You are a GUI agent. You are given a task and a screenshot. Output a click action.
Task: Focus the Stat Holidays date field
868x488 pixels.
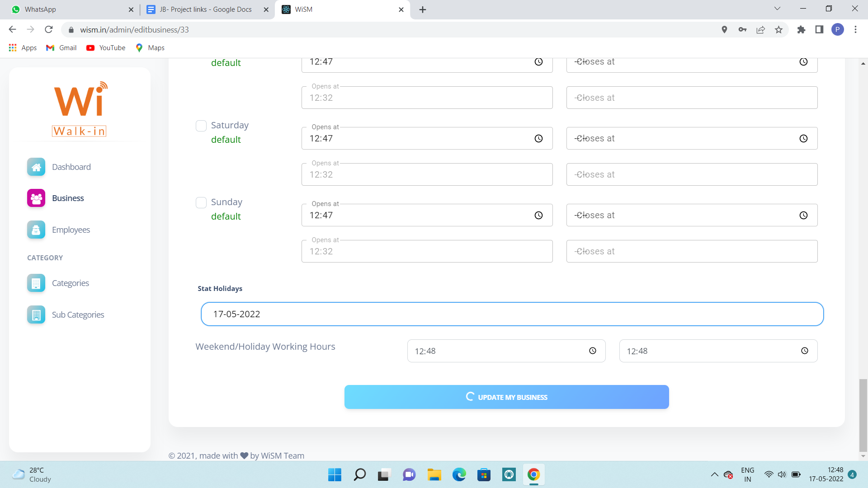[x=512, y=314]
